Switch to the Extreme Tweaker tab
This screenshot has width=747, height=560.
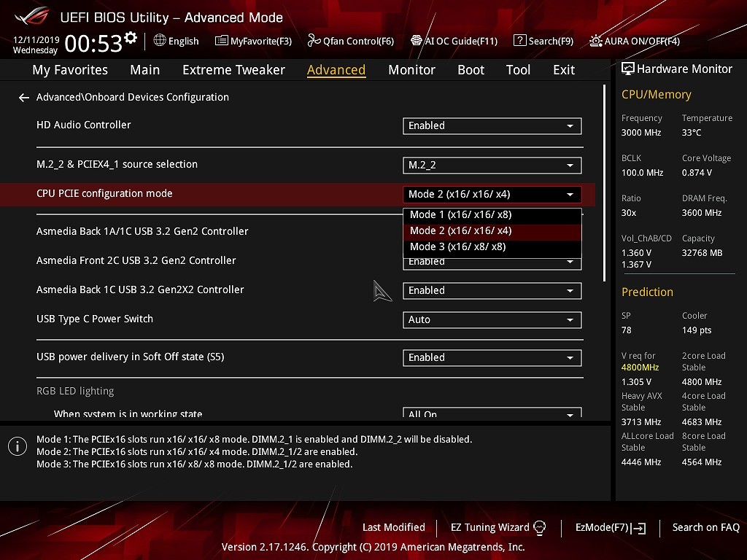tap(233, 70)
